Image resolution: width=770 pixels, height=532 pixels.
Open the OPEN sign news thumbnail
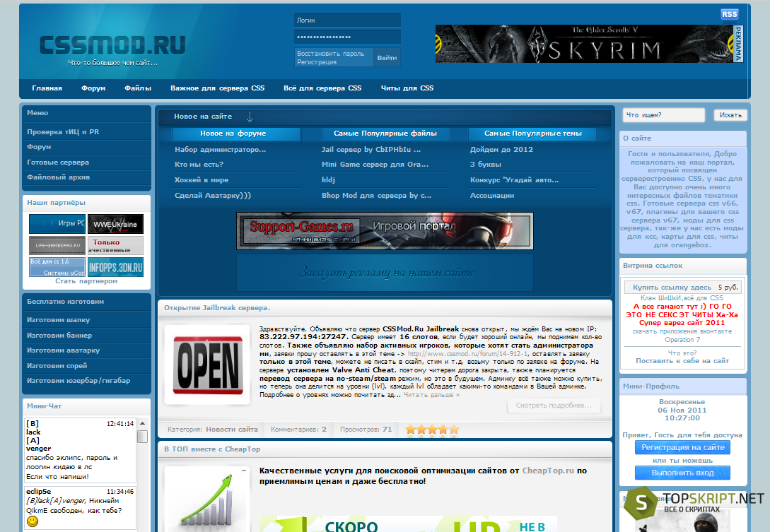[x=207, y=365]
